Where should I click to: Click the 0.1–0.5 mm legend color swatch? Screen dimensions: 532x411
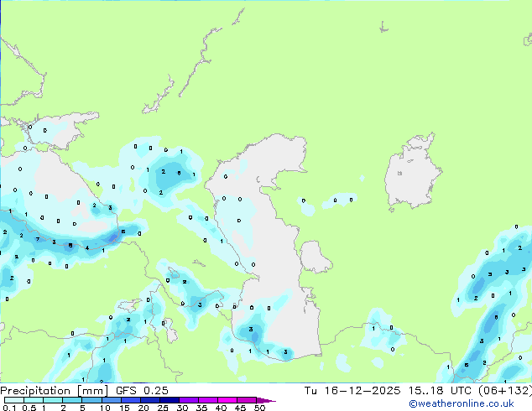coord(14,400)
